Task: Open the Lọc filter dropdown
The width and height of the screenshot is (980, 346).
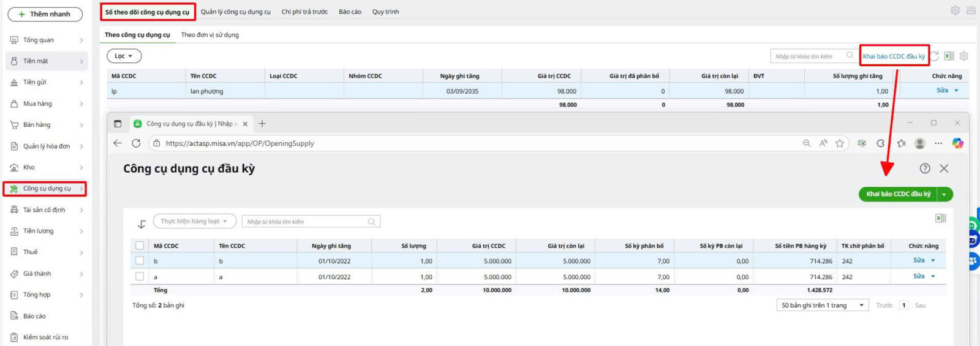Action: 124,56
